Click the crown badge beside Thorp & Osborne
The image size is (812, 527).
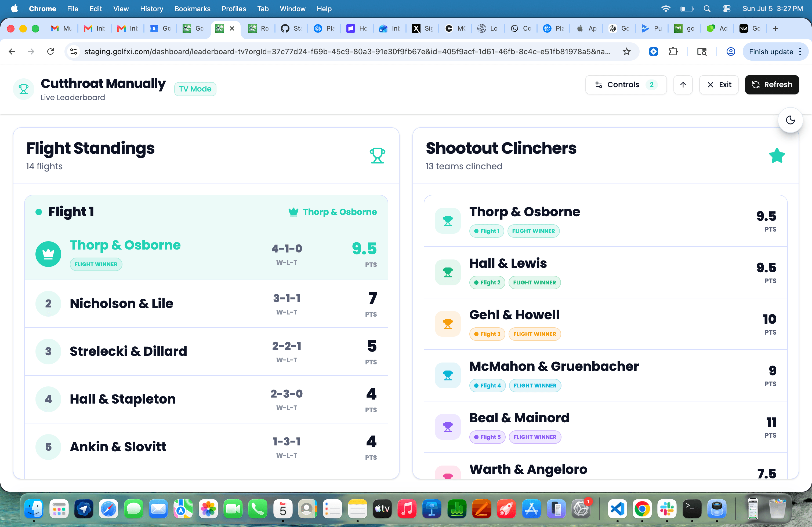[x=48, y=254]
